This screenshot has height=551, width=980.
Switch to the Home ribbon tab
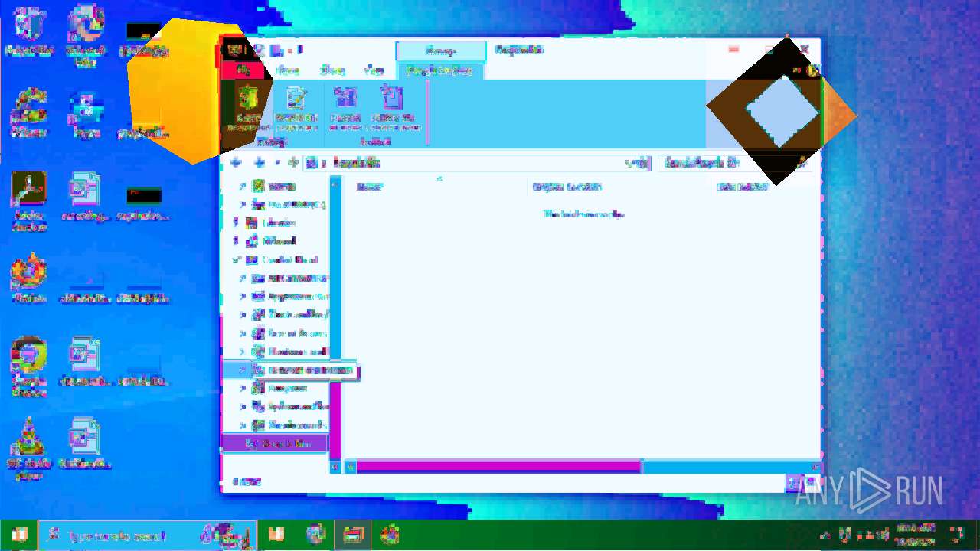coord(287,70)
